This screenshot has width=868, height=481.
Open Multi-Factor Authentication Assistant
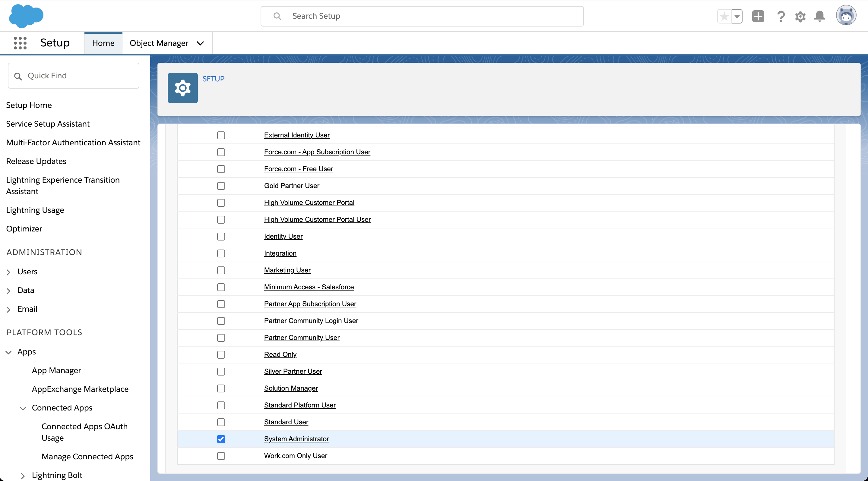74,142
